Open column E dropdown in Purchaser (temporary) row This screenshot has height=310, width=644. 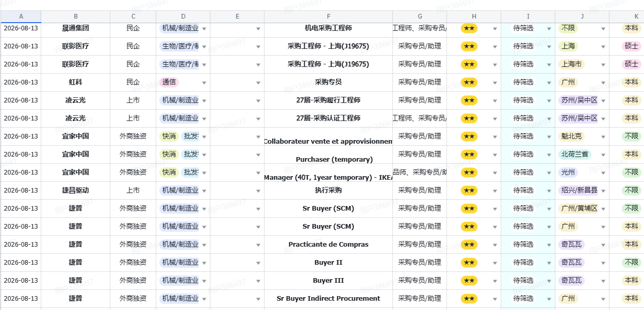[x=258, y=155]
